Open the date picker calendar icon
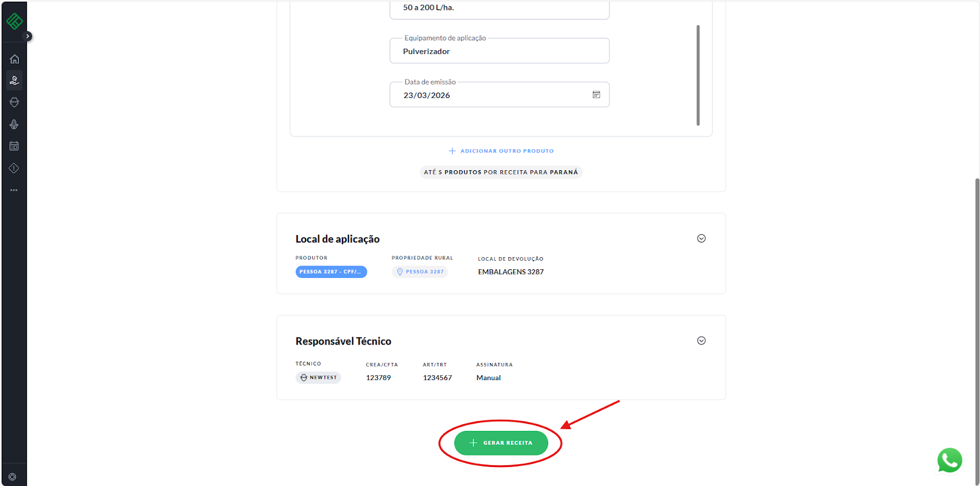The width and height of the screenshot is (980, 486). [596, 95]
